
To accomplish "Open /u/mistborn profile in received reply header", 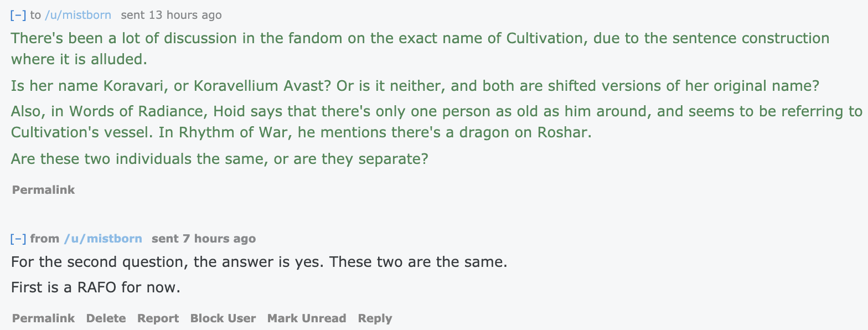I will point(103,239).
